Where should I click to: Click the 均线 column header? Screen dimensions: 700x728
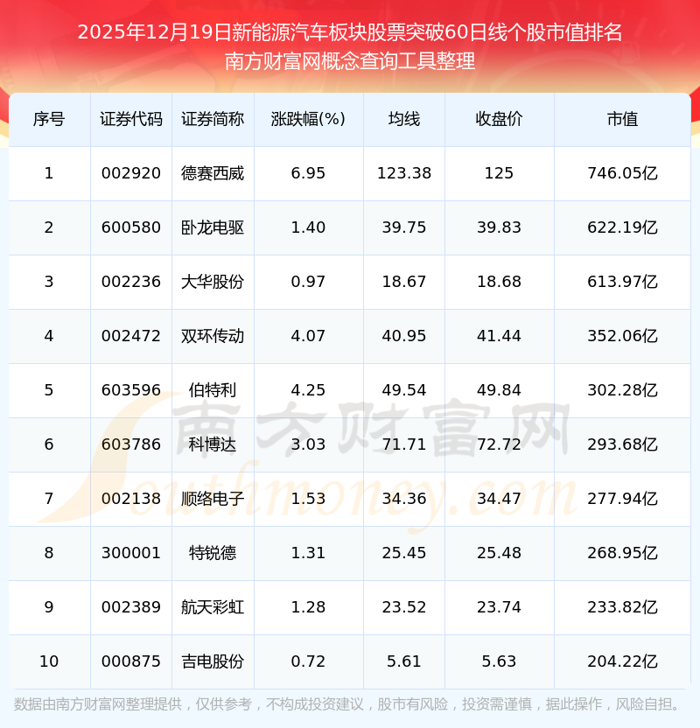tap(404, 119)
